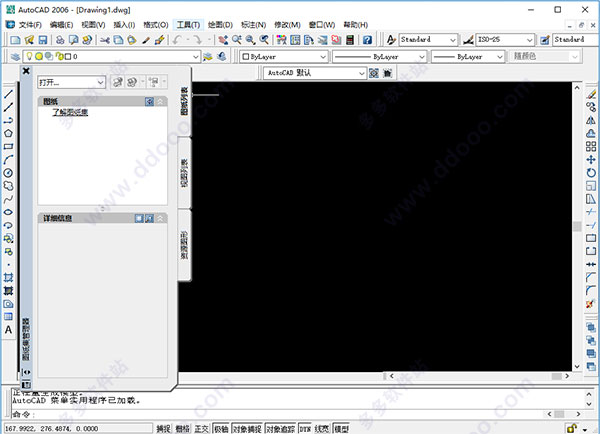The width and height of the screenshot is (600, 434).
Task: Collapse the 图纸 panel section
Action: pyautogui.click(x=160, y=101)
